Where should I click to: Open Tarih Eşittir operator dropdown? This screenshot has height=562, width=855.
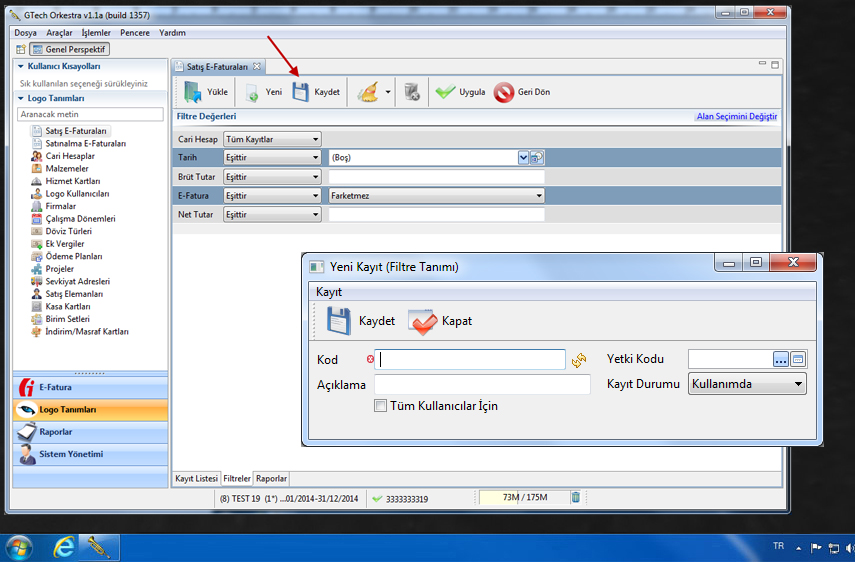pyautogui.click(x=272, y=158)
